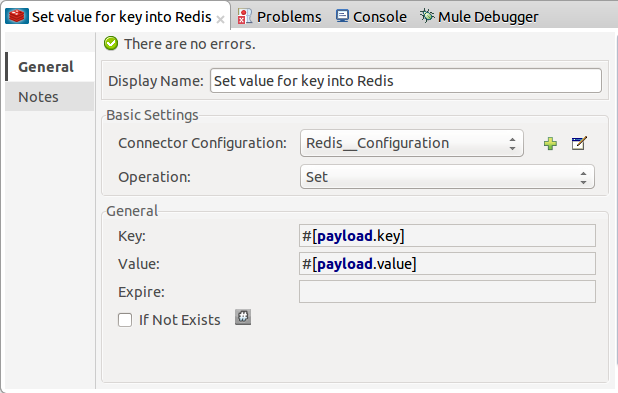Click the Key label

pyautogui.click(x=132, y=236)
